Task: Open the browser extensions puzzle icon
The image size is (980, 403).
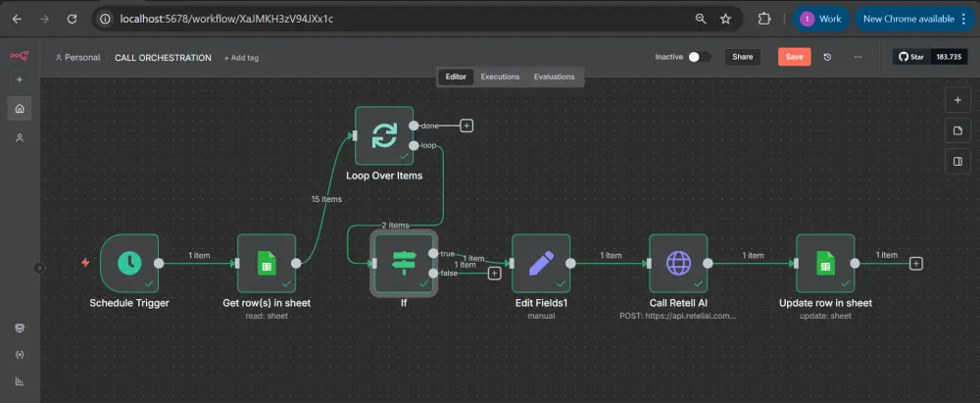Action: (x=763, y=19)
